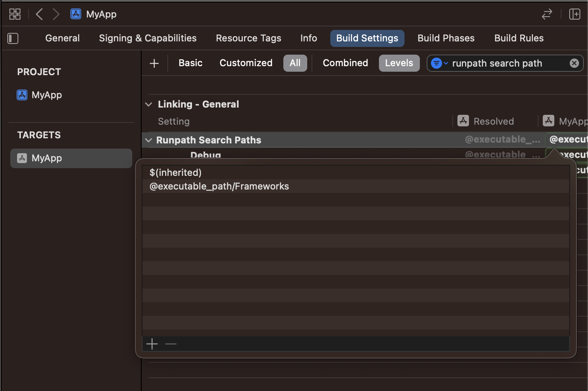588x391 pixels.
Task: Click the Runpath Search Paths setting name
Action: [209, 140]
